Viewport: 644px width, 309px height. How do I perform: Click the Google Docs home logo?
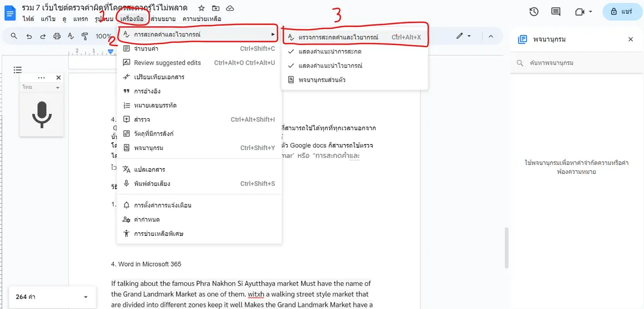click(10, 13)
